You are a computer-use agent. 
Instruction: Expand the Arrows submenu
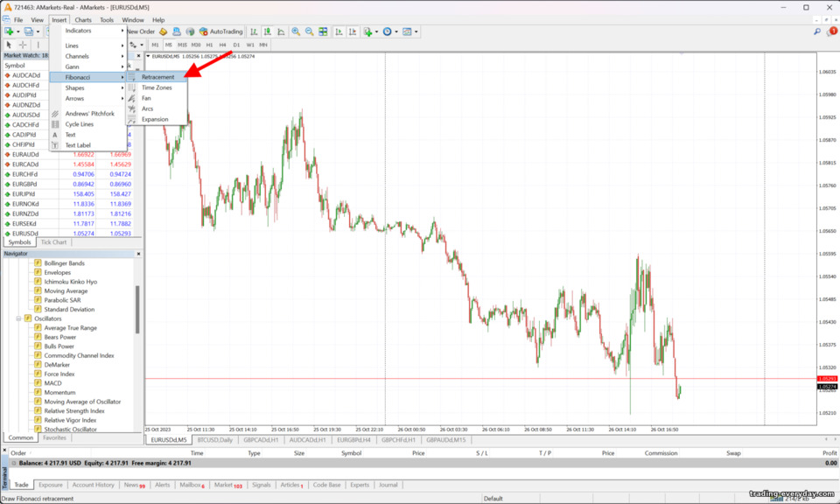87,99
